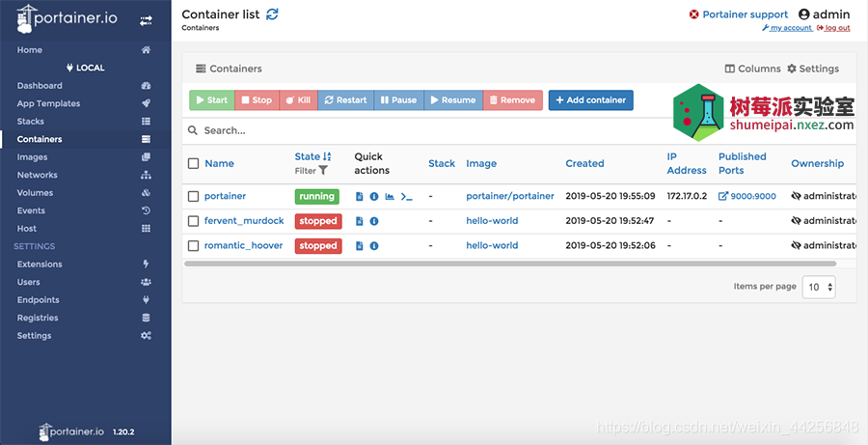The height and width of the screenshot is (445, 868).
Task: Click the Host grid icon
Action: click(147, 229)
